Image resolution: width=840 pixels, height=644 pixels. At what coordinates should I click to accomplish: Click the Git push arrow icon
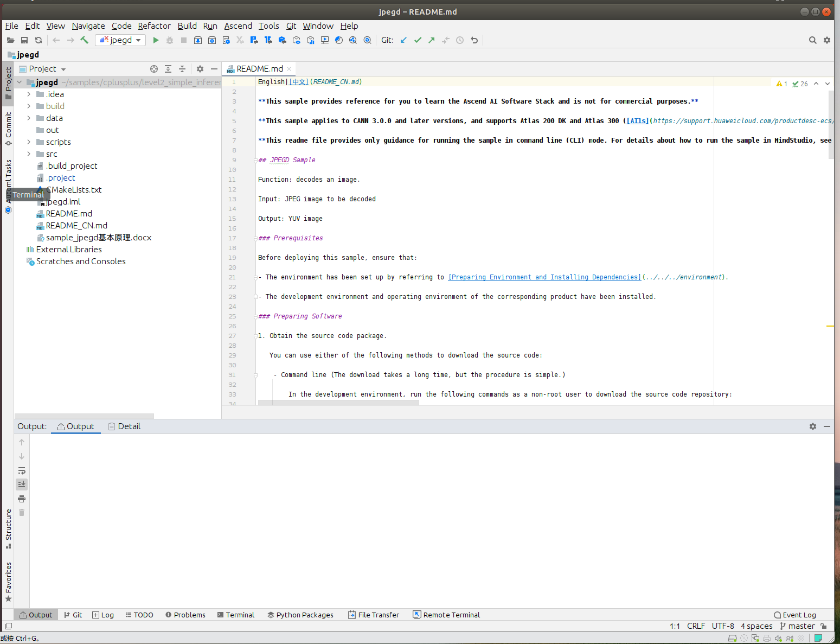[432, 40]
